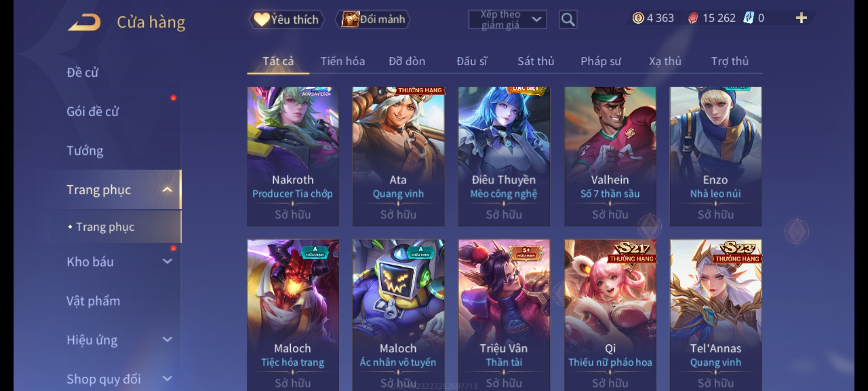Open the Xếp theo giảm giá dropdown
The image size is (868, 391).
tap(507, 20)
